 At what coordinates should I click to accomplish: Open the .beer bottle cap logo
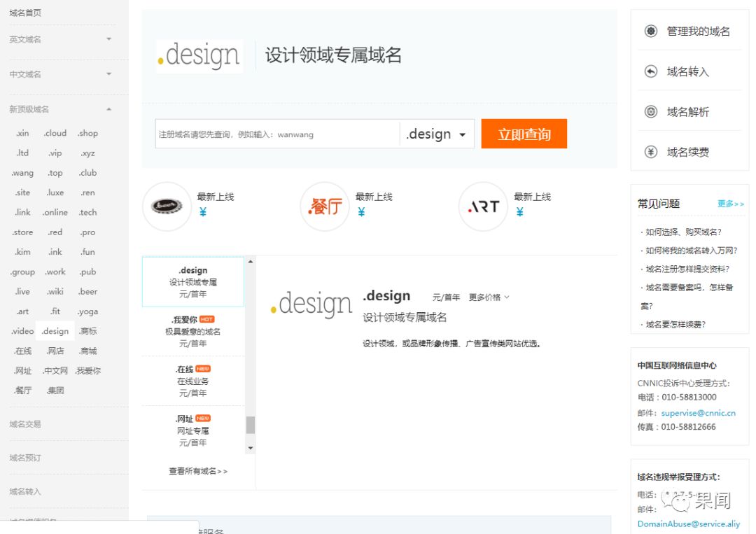[x=167, y=206]
